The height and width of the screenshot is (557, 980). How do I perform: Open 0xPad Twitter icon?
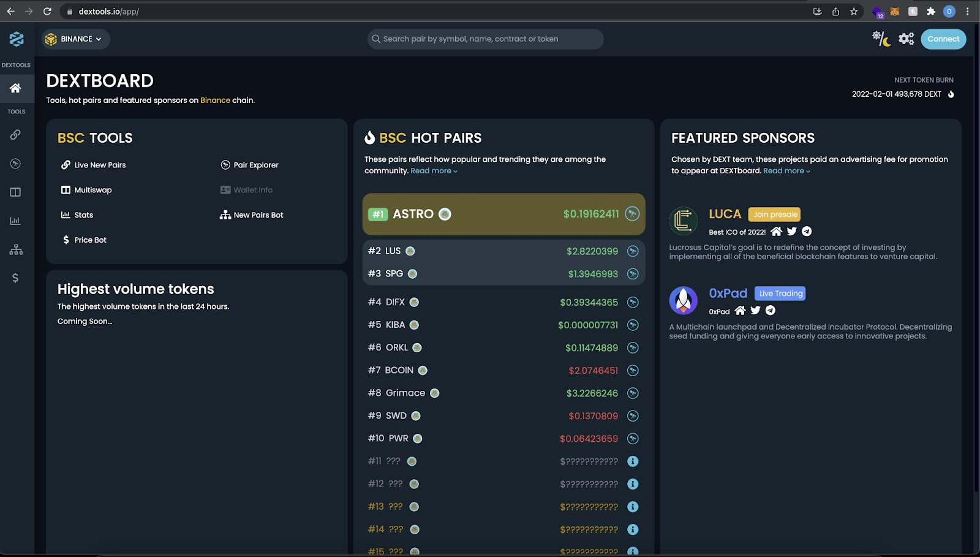[756, 311]
